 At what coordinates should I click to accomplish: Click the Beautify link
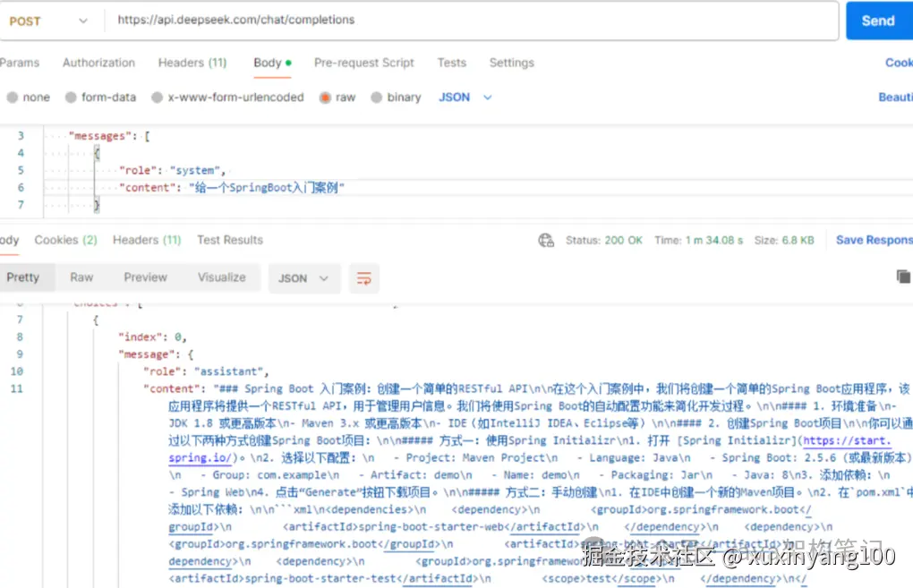pos(895,98)
